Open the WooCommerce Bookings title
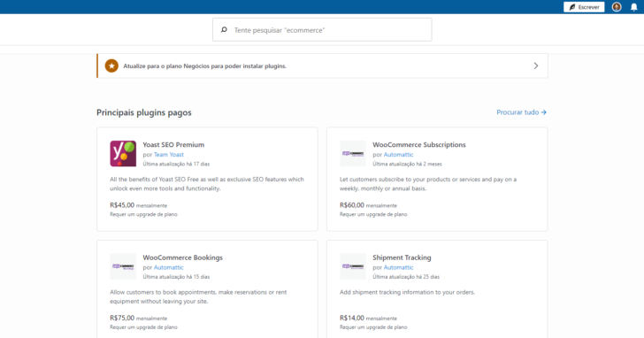Screen dimensions: 644x338 coord(183,257)
